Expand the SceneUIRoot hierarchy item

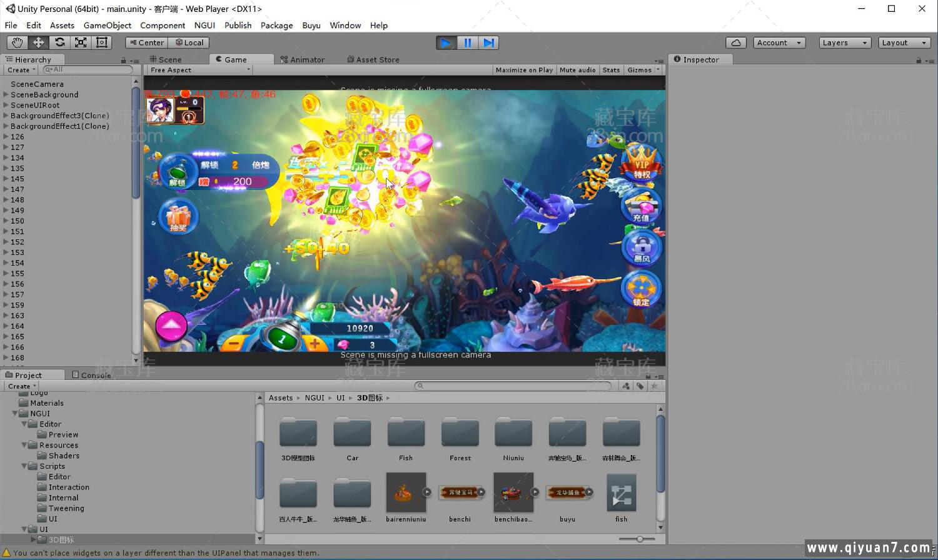point(5,104)
